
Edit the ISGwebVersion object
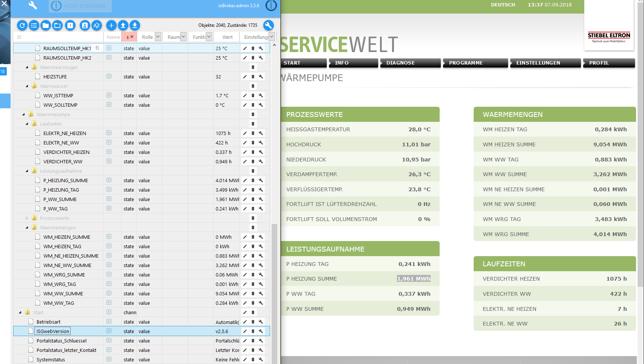(x=245, y=331)
